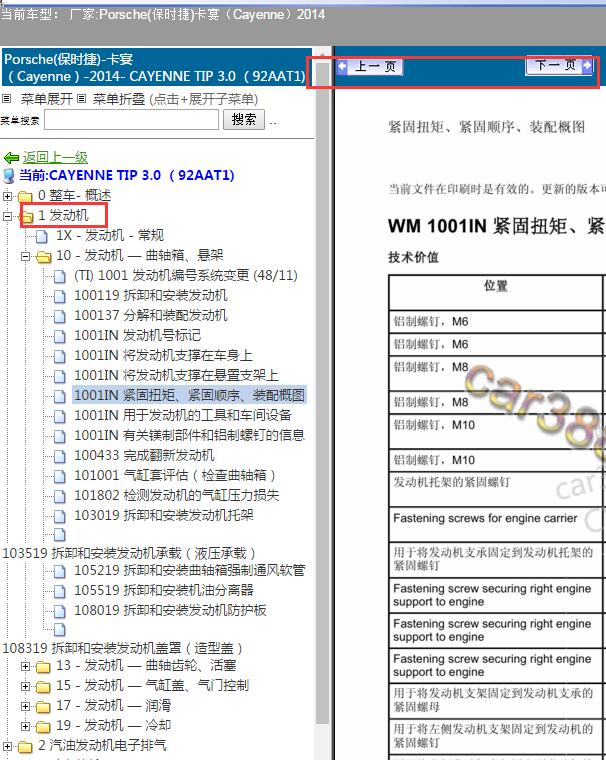The height and width of the screenshot is (760, 606).
Task: Click the 菜单搜索 input field
Action: coord(131,120)
